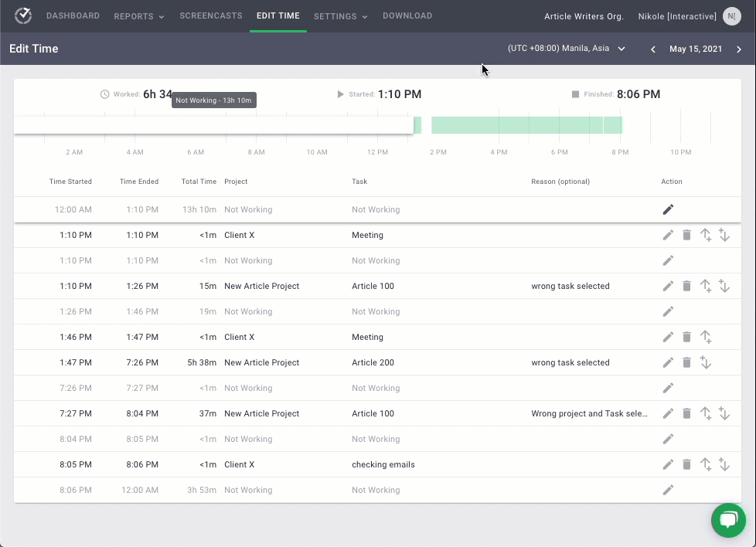Edit the Not Working entry between Meeting and Article 100
The width and height of the screenshot is (756, 547).
[668, 260]
